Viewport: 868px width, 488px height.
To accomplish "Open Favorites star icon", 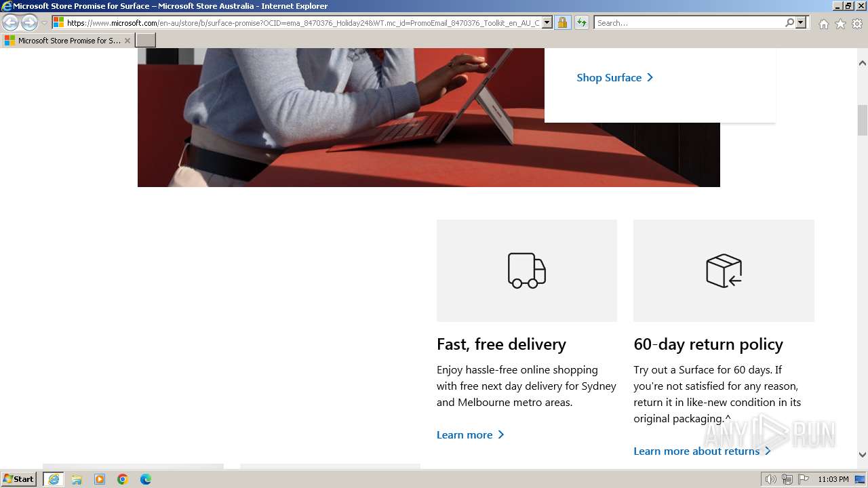I will 840,24.
